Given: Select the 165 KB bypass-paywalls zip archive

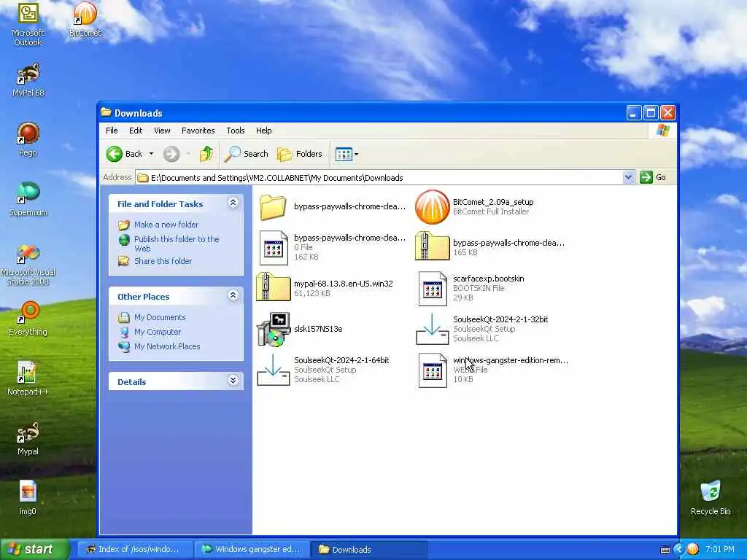Looking at the screenshot, I should point(489,247).
